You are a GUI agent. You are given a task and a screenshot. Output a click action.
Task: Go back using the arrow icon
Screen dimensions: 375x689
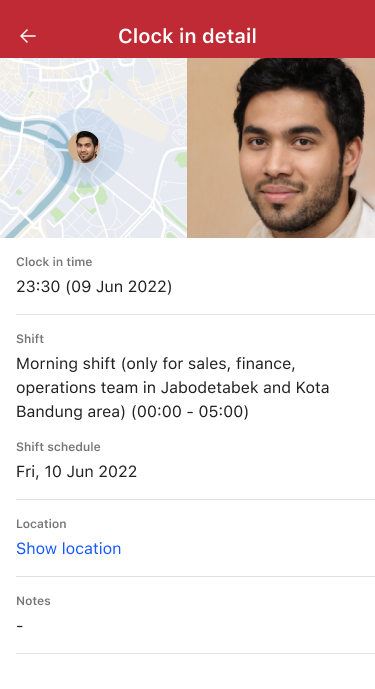(x=28, y=36)
